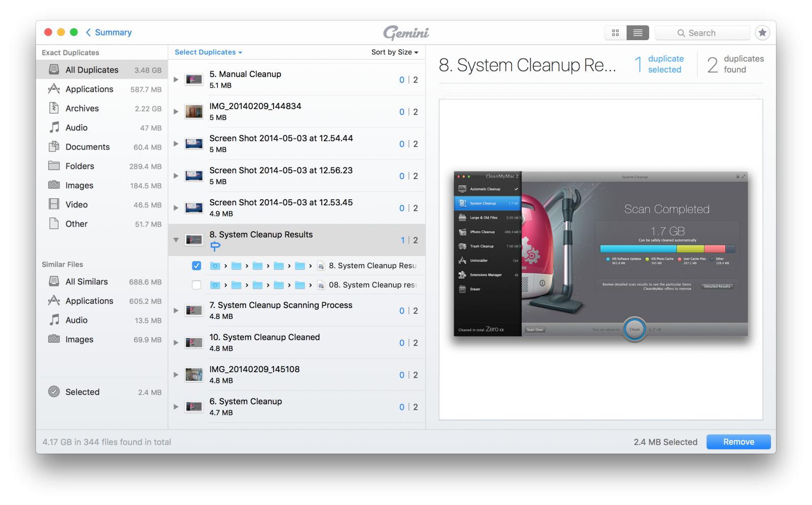Switch to grid view mode
Viewport: 812px width, 505px height.
pos(616,32)
